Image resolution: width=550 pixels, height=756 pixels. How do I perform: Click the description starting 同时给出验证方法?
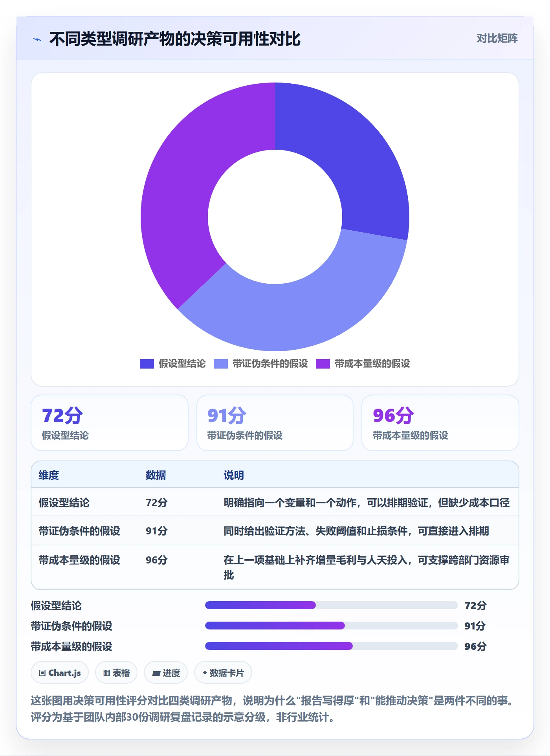coord(356,531)
